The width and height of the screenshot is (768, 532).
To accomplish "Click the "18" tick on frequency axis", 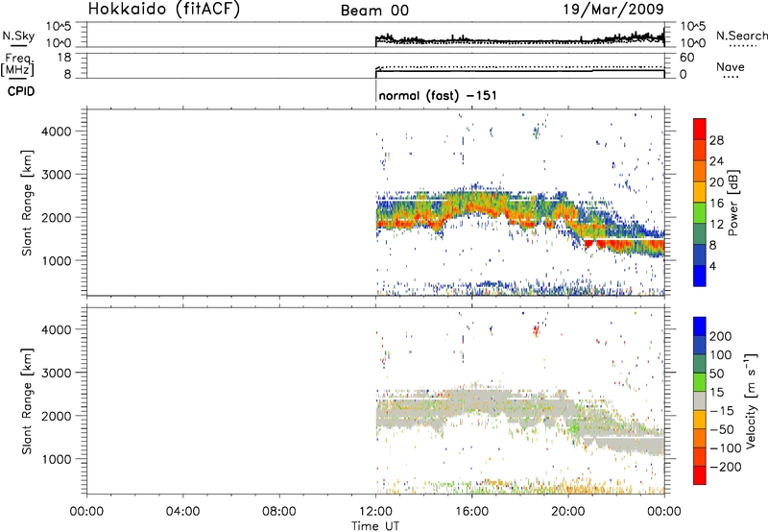I will pyautogui.click(x=63, y=58).
